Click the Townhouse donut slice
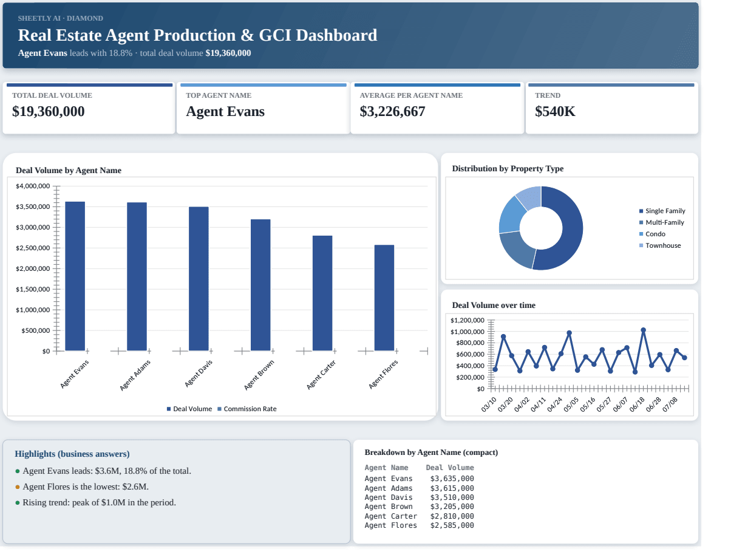 530,198
